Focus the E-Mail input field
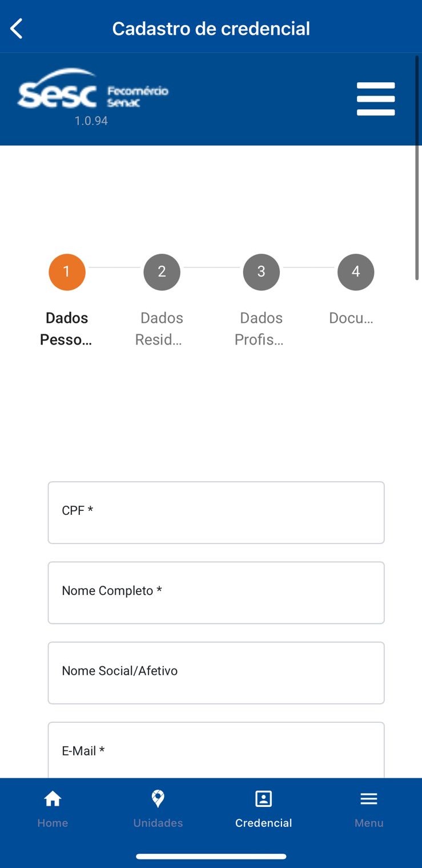The height and width of the screenshot is (868, 422). coord(216,750)
